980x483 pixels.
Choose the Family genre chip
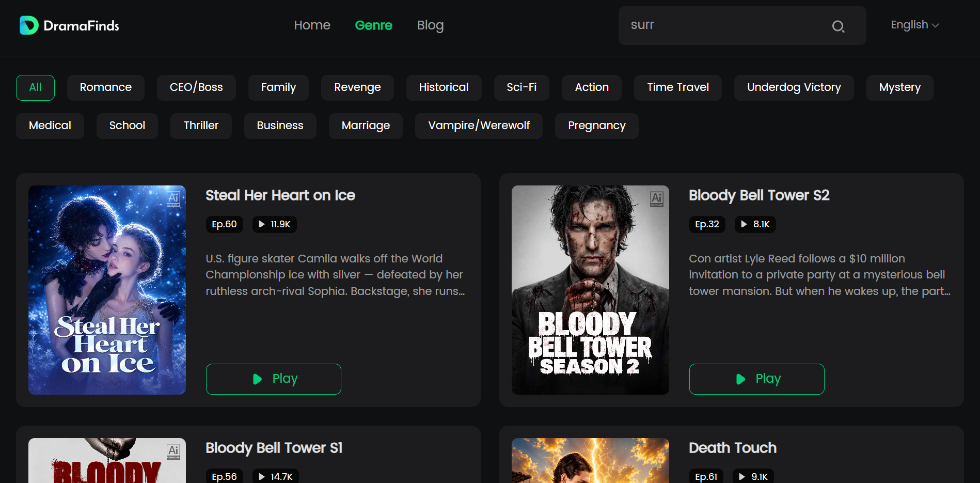[x=278, y=87]
